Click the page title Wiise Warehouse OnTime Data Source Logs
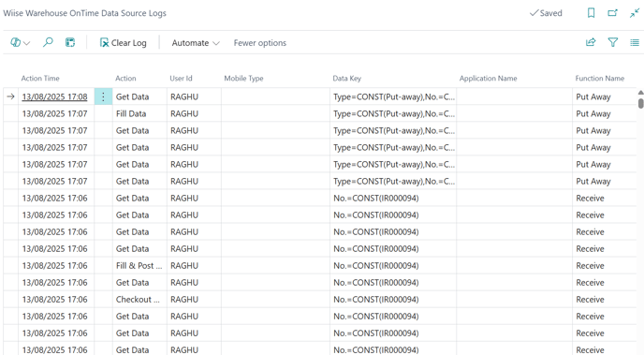 coord(84,13)
